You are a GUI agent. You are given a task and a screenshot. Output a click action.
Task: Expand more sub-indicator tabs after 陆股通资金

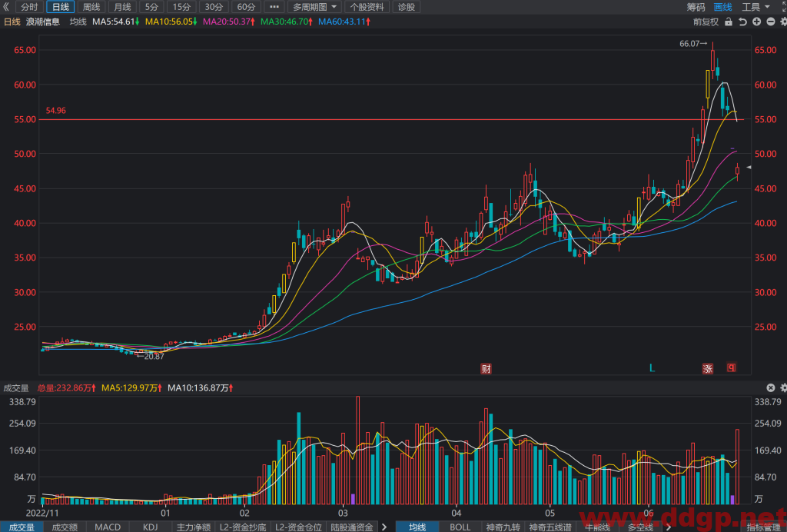(x=384, y=527)
